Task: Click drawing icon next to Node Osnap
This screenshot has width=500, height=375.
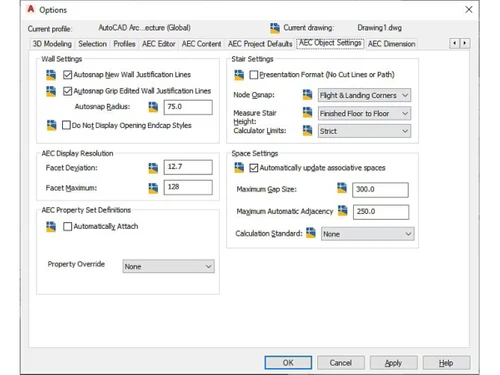Action: 307,95
